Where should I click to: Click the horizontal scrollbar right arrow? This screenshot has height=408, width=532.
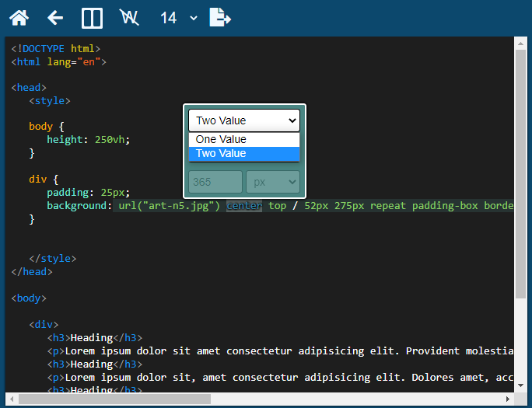pyautogui.click(x=508, y=399)
